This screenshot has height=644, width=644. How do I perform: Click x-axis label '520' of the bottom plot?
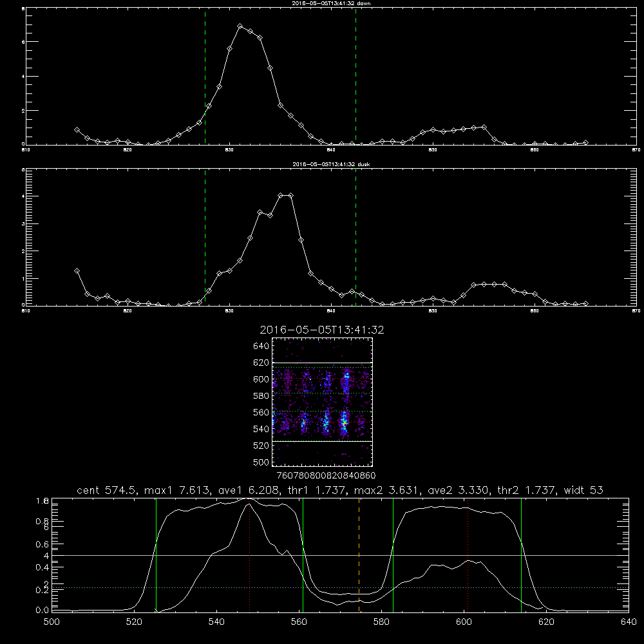[x=134, y=622]
